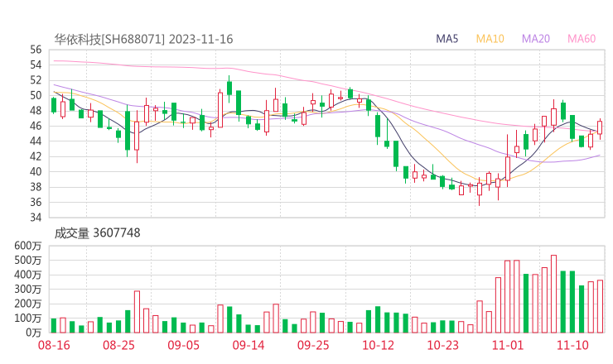Click the 08-16 date label

(54, 345)
